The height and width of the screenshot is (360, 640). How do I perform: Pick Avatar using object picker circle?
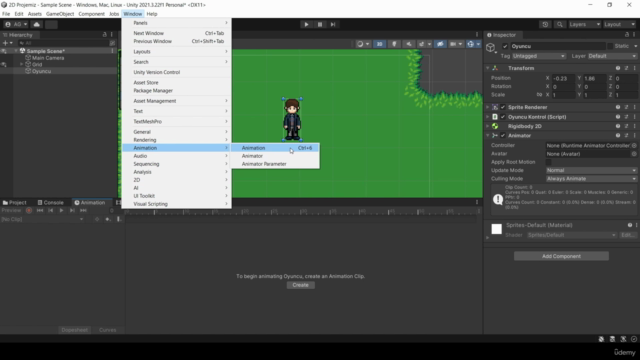(x=634, y=154)
